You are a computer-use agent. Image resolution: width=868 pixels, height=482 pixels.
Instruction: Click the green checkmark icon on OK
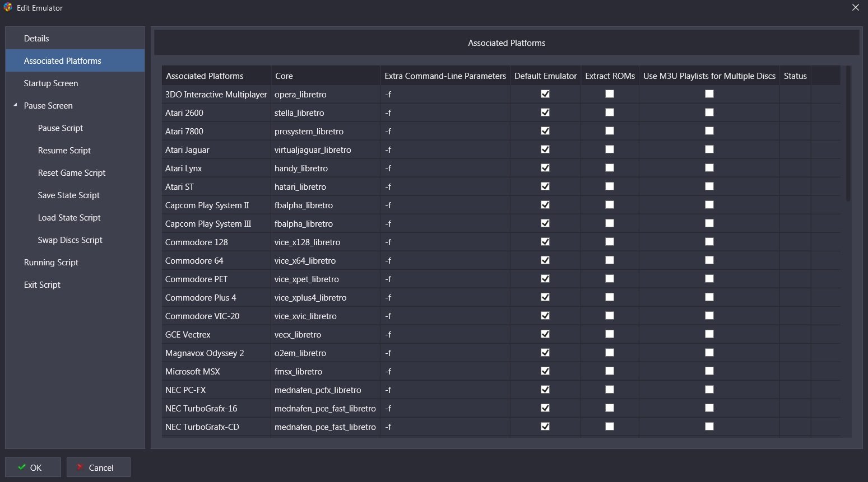coord(22,467)
